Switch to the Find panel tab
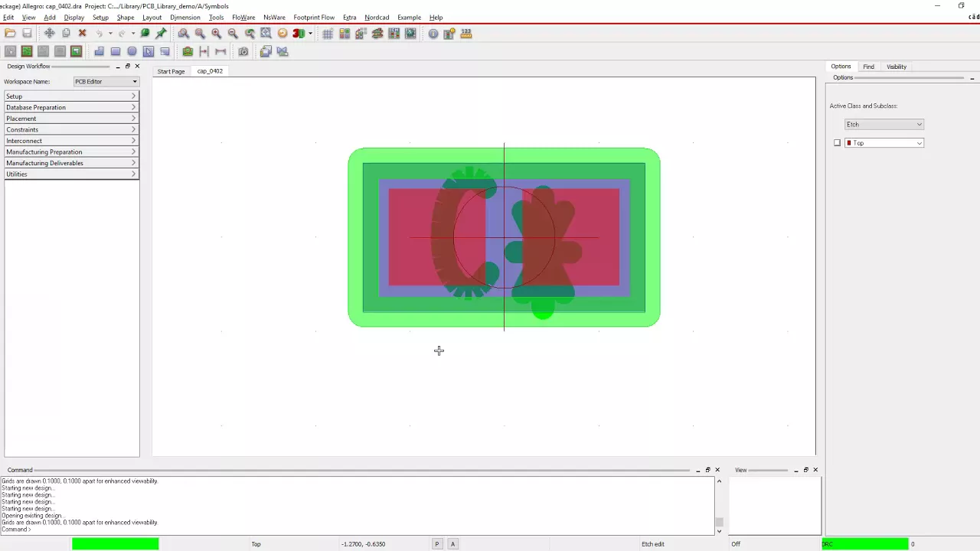Viewport: 980px width, 551px height. click(868, 67)
